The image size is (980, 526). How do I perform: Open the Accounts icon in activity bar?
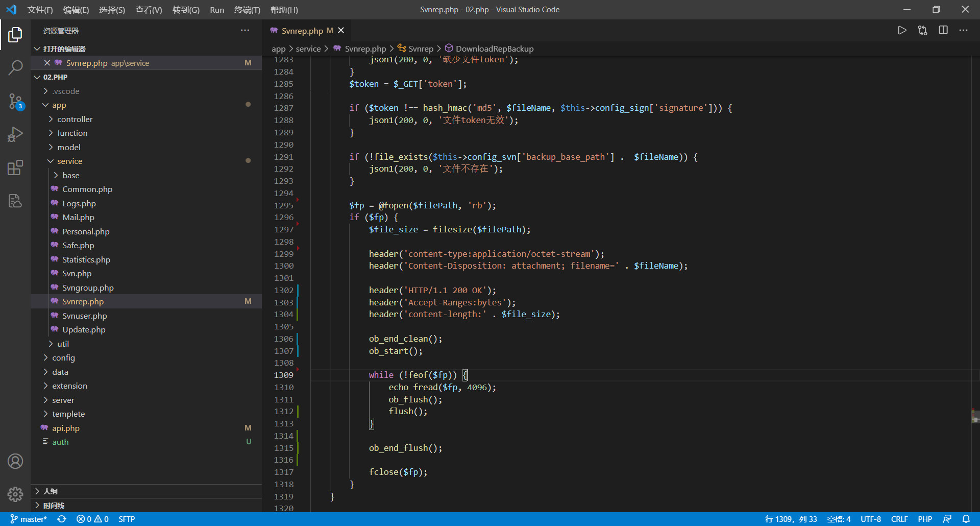point(15,461)
